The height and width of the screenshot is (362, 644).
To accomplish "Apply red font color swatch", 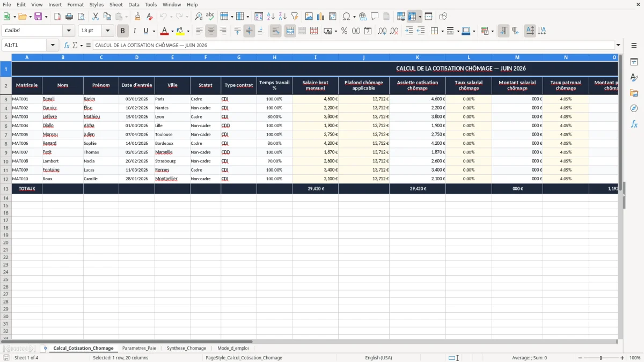I will 165,31.
